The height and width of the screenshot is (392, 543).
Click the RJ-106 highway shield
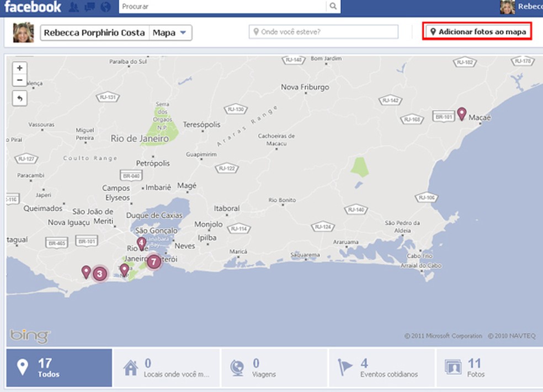pos(427,197)
